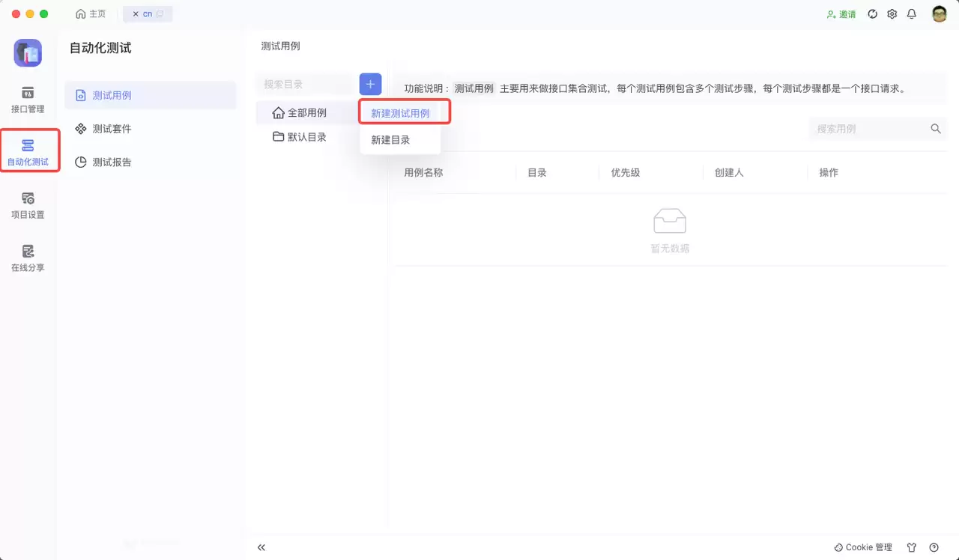Close the cn tab with x
Screen dimensions: 959x560
coord(136,14)
